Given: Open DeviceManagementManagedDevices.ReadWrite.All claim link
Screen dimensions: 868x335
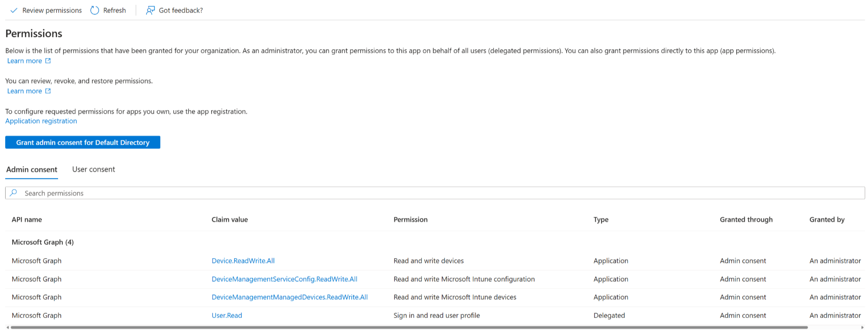Looking at the screenshot, I should [289, 297].
